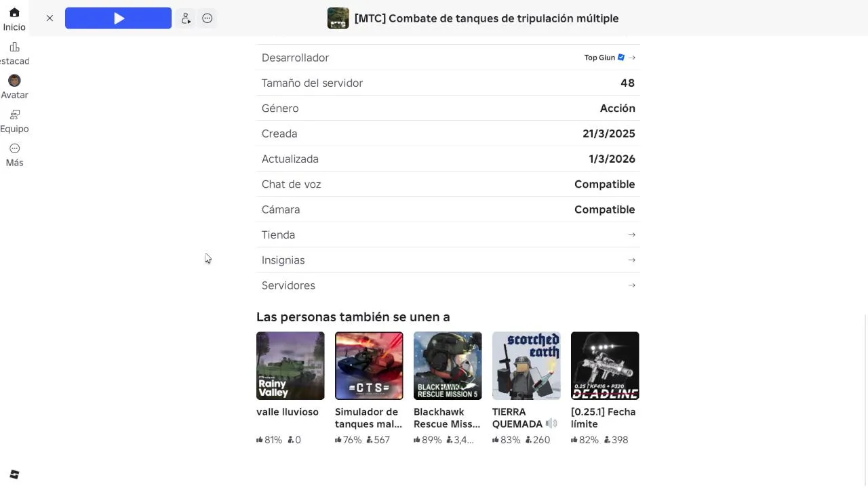Image resolution: width=868 pixels, height=488 pixels.
Task: Open the Servidores row
Action: 448,285
